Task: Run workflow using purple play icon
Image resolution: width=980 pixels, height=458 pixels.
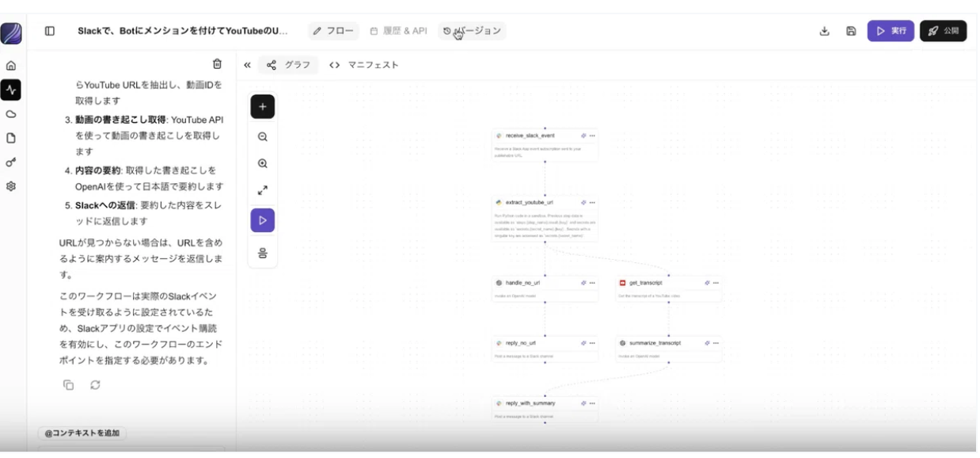Action: pyautogui.click(x=263, y=220)
